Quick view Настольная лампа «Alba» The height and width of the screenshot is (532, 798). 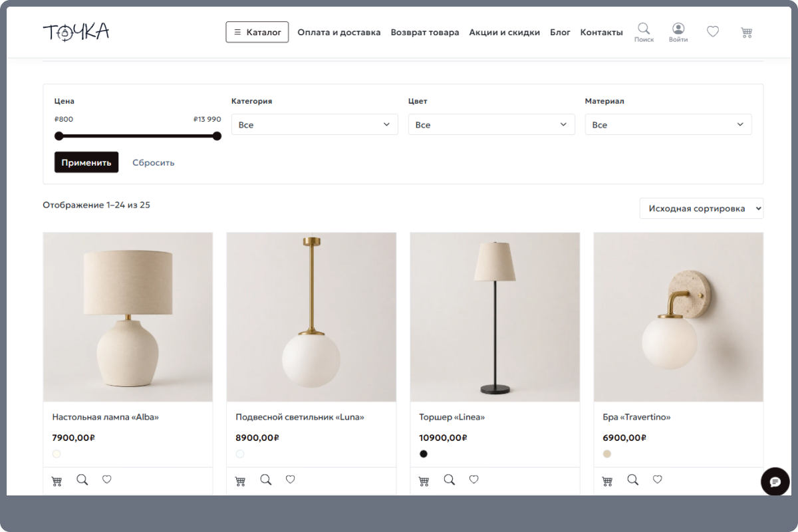coord(82,479)
